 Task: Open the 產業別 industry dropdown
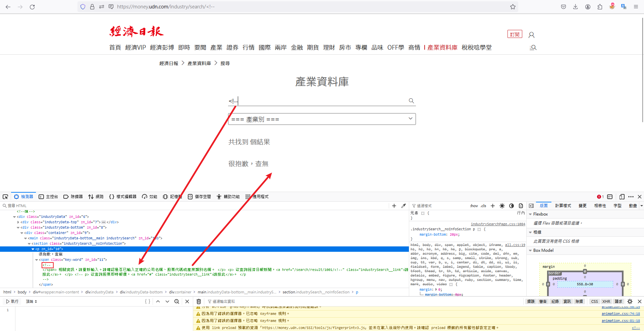pos(322,119)
